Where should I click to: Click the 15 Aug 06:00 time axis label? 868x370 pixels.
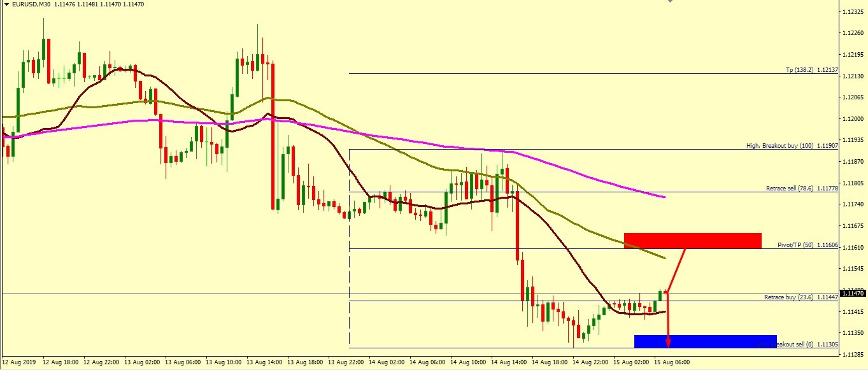point(674,362)
